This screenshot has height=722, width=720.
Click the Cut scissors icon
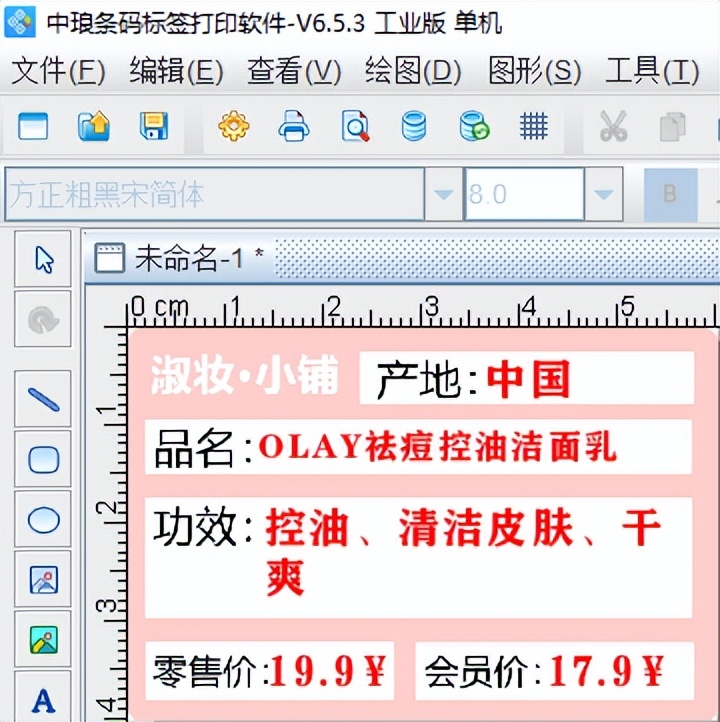614,126
